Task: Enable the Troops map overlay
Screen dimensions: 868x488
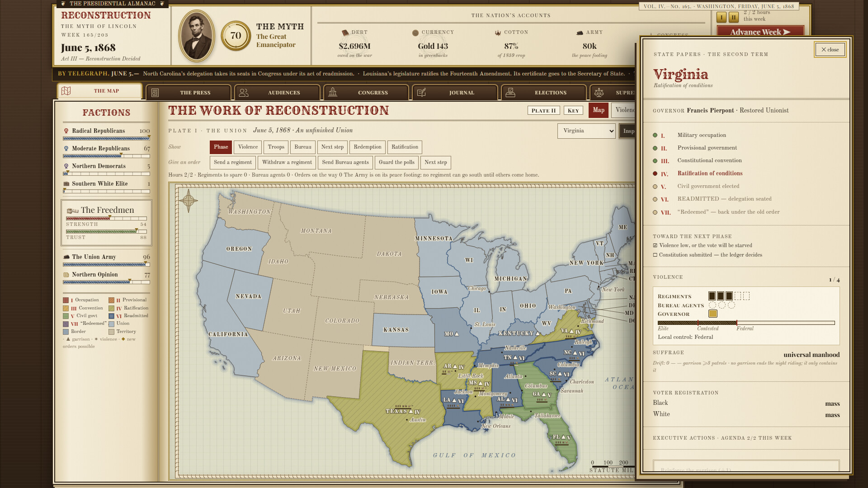Action: click(x=276, y=147)
